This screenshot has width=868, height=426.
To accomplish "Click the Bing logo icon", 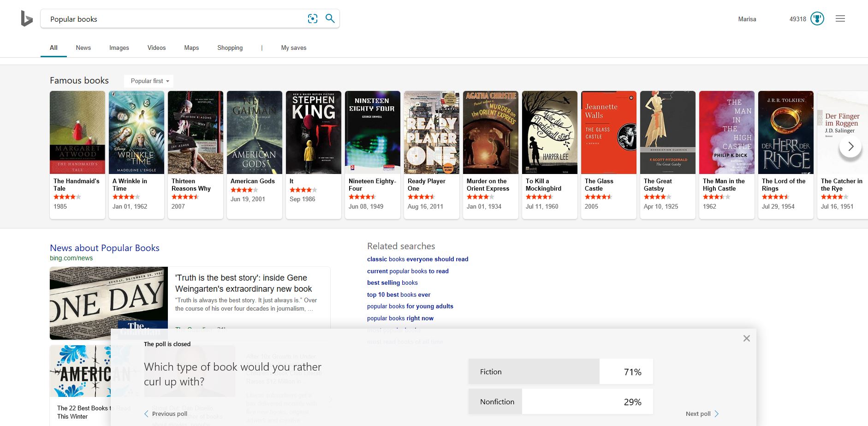I will coord(27,19).
